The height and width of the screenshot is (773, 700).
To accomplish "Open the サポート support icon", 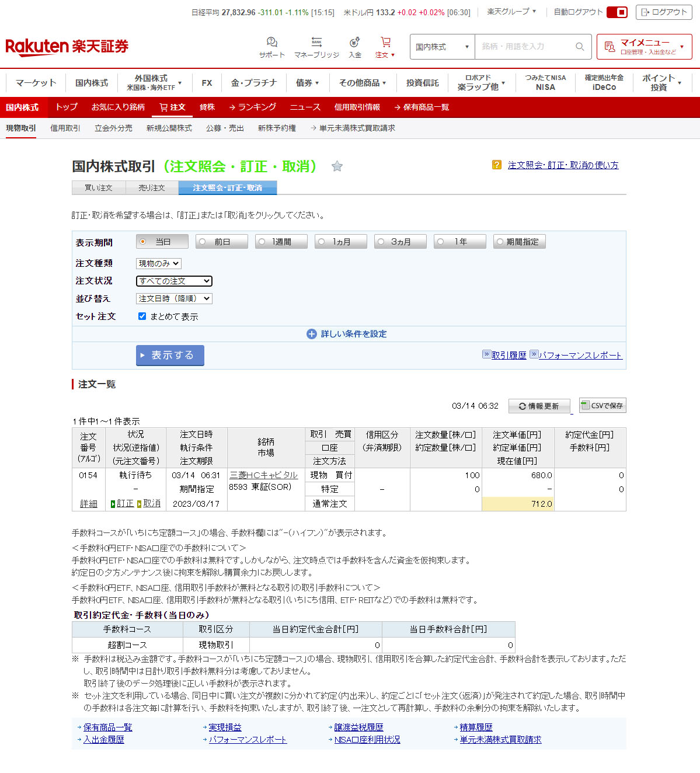I will [x=271, y=43].
